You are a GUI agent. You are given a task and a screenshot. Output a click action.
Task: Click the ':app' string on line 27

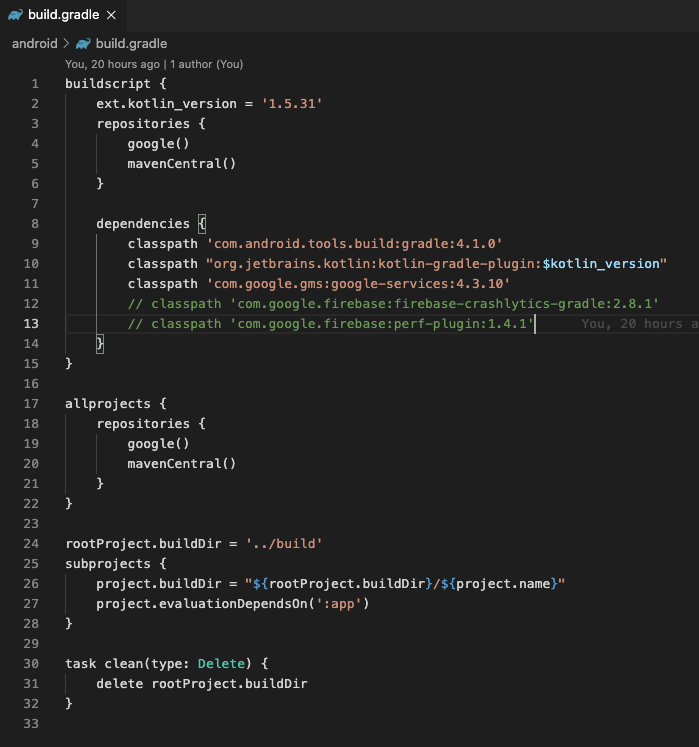339,604
